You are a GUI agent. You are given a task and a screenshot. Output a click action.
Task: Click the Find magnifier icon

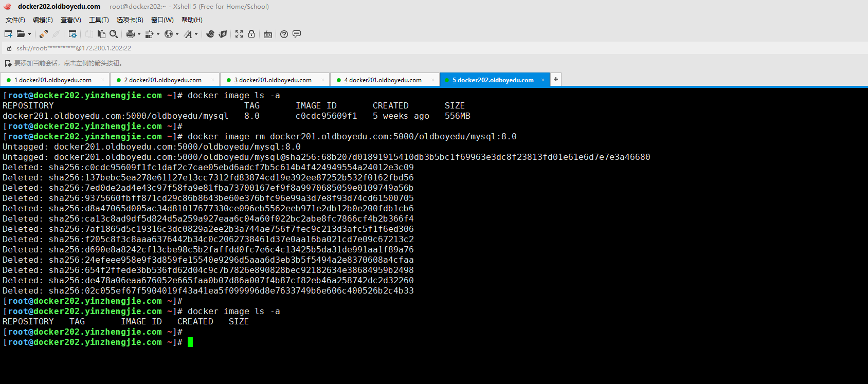(114, 34)
